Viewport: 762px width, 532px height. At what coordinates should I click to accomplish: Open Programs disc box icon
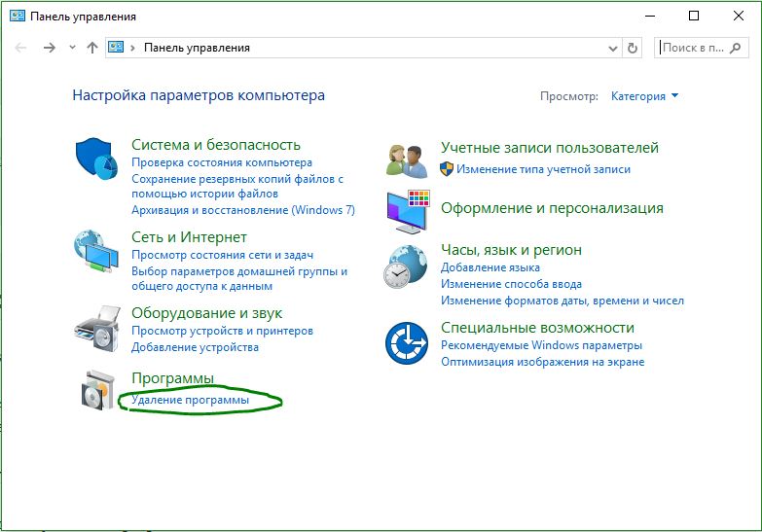[98, 390]
